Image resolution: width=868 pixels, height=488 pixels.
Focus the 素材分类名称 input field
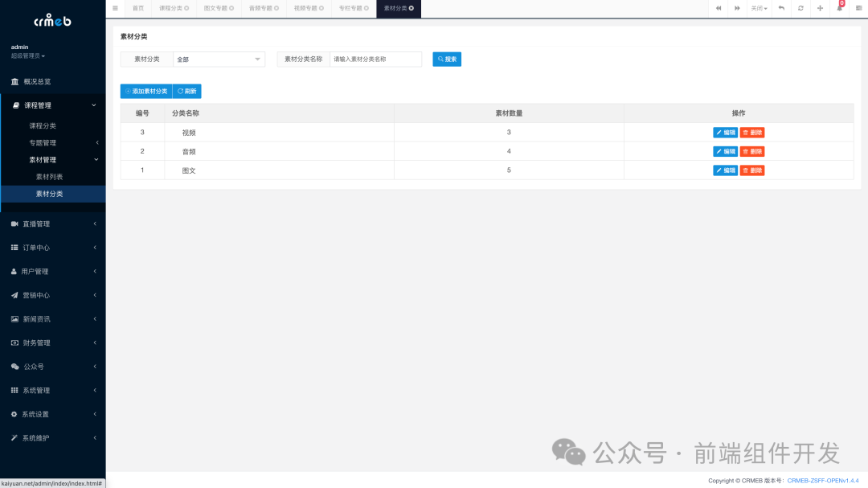[x=375, y=59]
